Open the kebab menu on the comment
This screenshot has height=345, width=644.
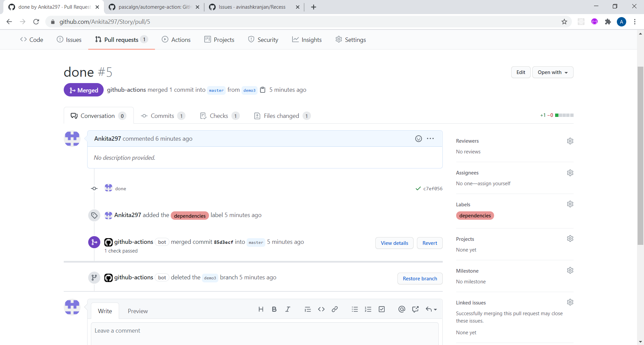coord(431,138)
